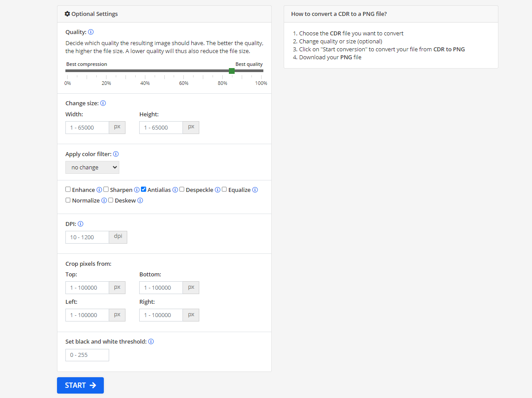
Task: Open the DPI info icon
Action: point(80,224)
